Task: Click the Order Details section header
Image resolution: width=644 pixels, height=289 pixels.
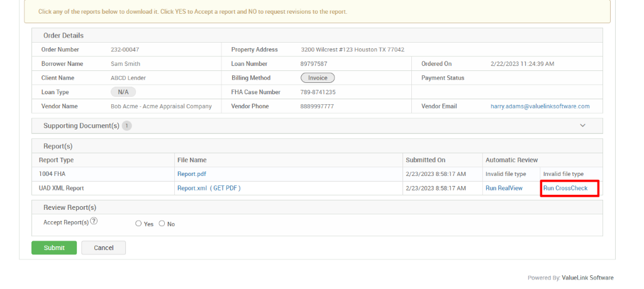Action: click(x=317, y=35)
